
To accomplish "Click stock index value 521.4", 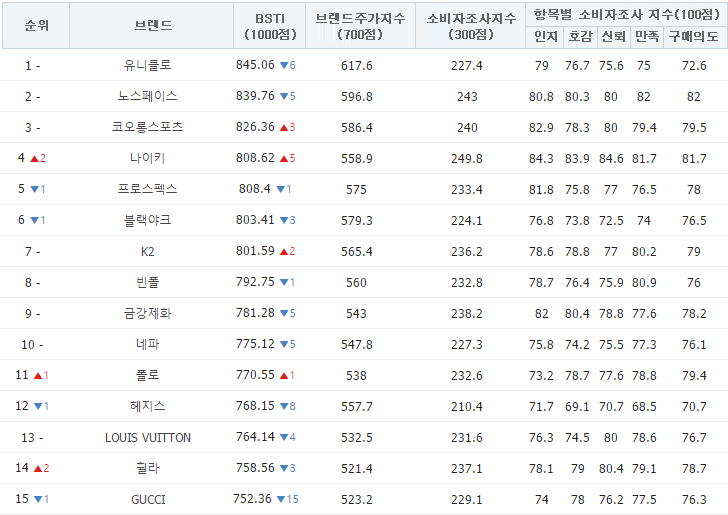I will (x=357, y=469).
